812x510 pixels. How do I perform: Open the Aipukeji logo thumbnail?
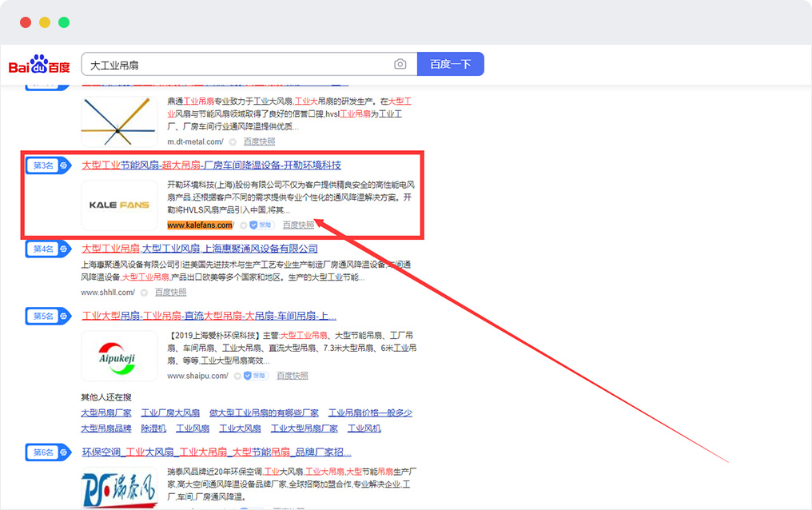(x=119, y=357)
